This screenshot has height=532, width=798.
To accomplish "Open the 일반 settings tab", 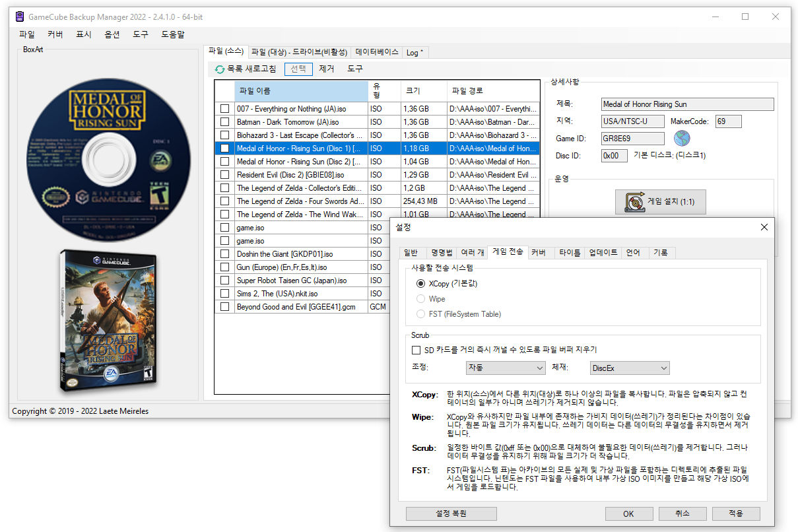I will [x=411, y=252].
